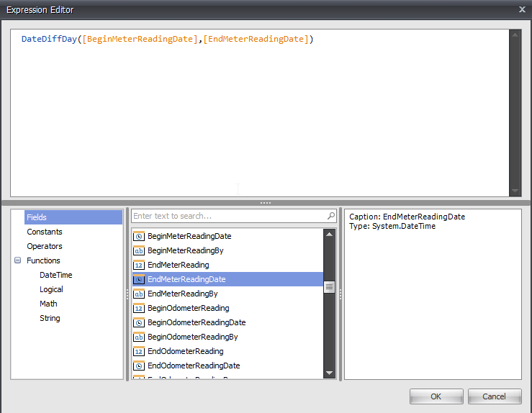
Task: Click the expression area scroll-up arrow
Action: click(515, 35)
